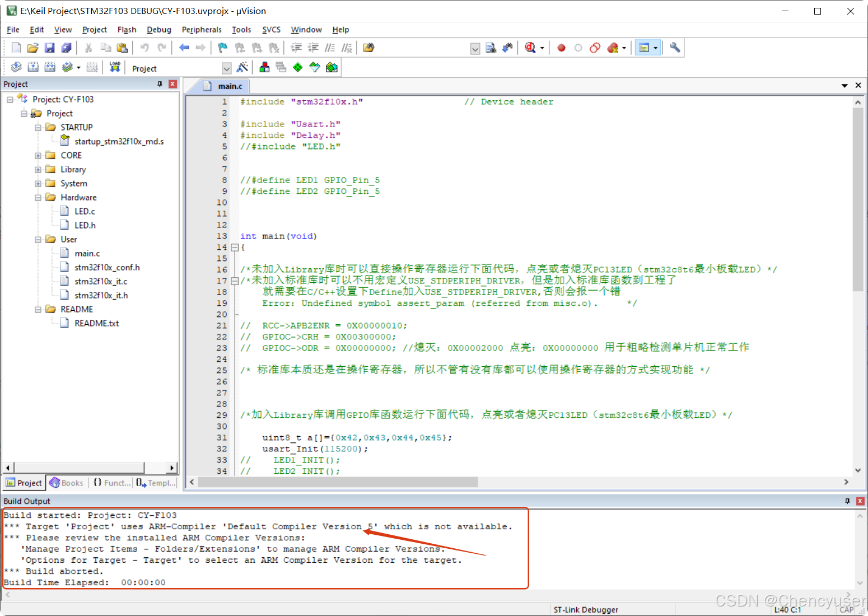Switch to the Functions tab

click(111, 483)
